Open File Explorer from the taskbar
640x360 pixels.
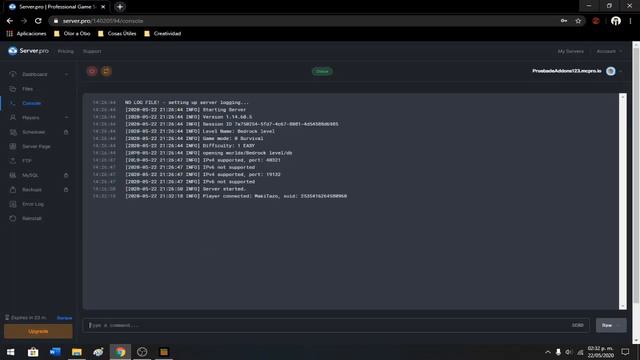(77, 352)
